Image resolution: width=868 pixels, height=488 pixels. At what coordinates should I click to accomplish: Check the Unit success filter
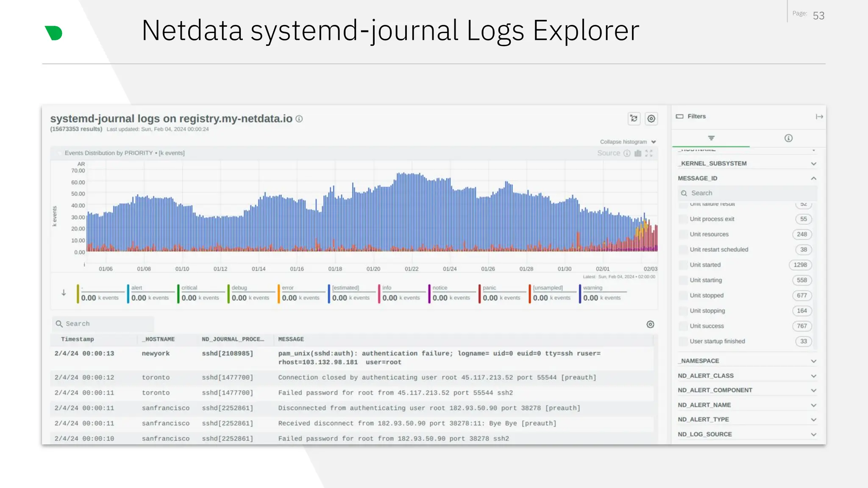pyautogui.click(x=683, y=326)
